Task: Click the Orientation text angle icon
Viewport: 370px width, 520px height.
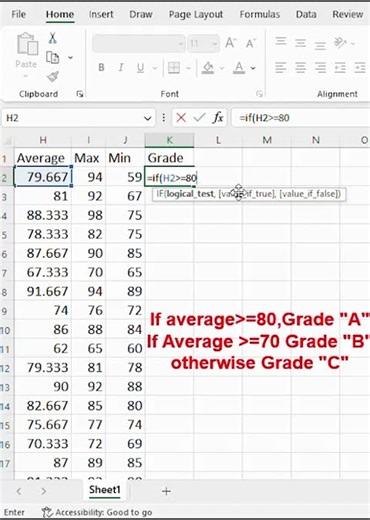Action: point(340,43)
